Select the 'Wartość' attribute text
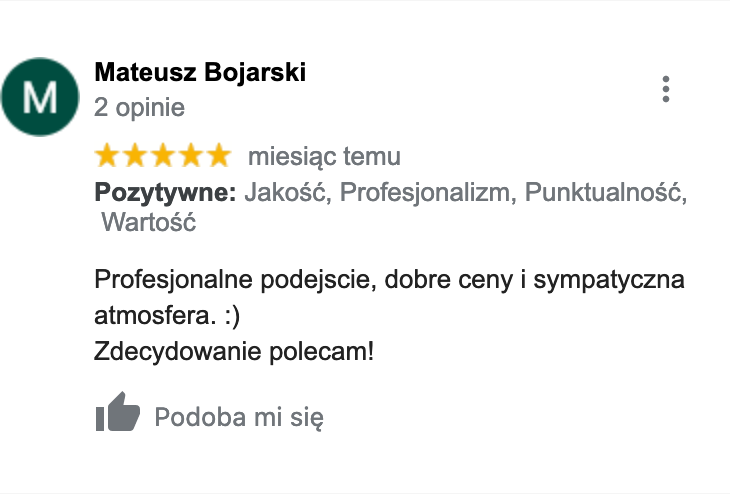The width and height of the screenshot is (730, 494). 149,222
